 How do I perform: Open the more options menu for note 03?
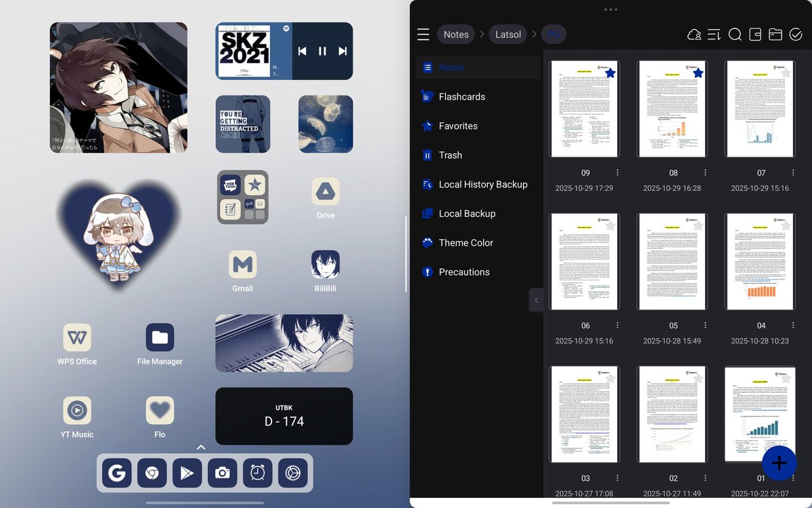[x=617, y=478]
